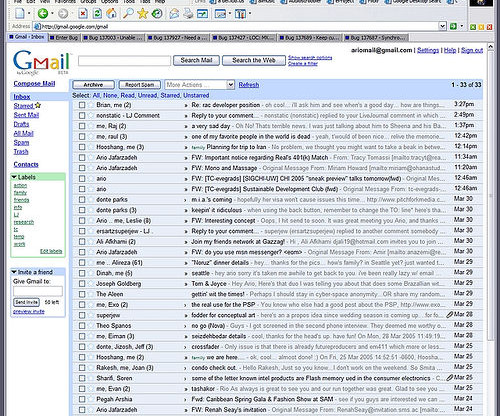Star the Hooshang Planning for trip message
The width and height of the screenshot is (500, 416).
point(91,147)
